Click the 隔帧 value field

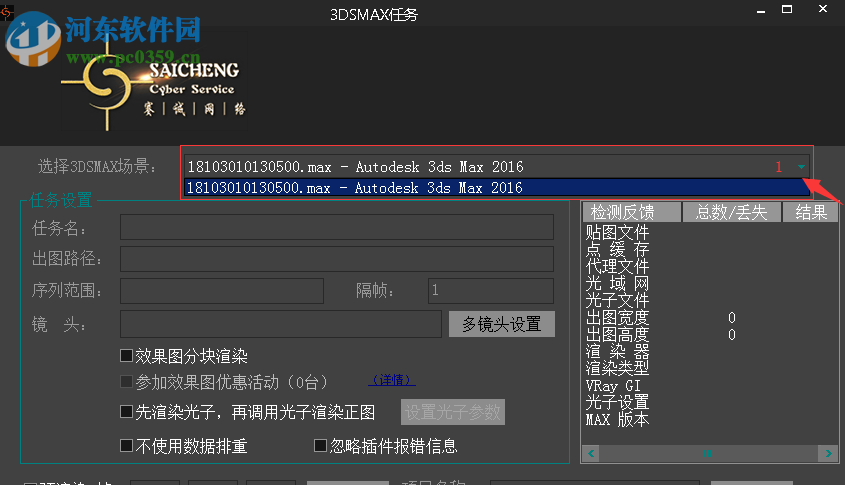491,291
